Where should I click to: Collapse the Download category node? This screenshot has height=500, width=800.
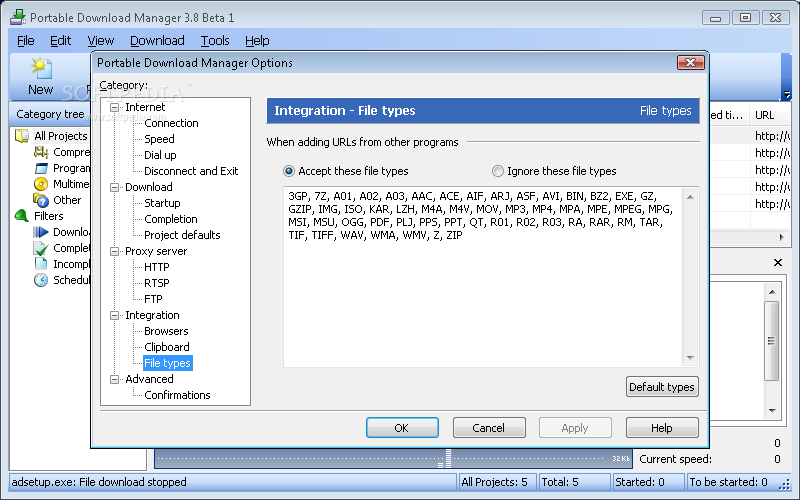[115, 187]
